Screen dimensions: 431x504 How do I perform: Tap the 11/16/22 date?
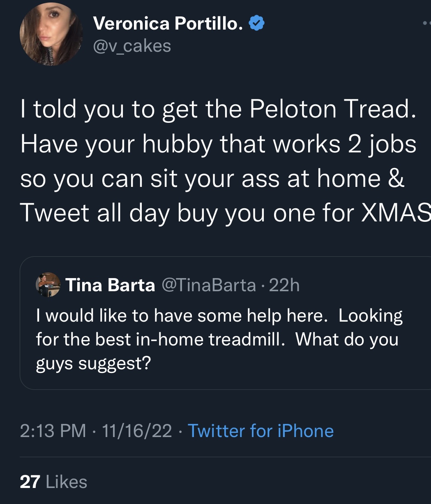137,431
